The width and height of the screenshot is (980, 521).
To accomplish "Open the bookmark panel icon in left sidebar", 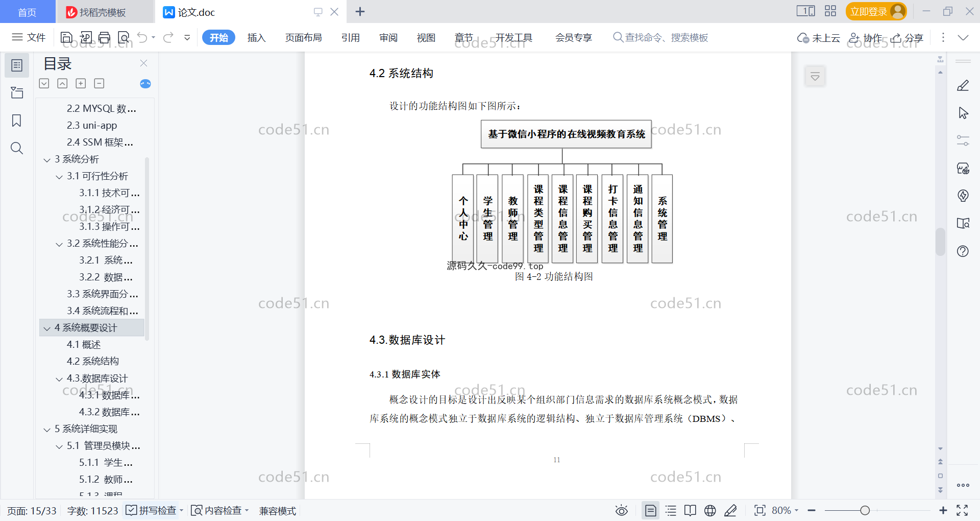I will (x=17, y=121).
